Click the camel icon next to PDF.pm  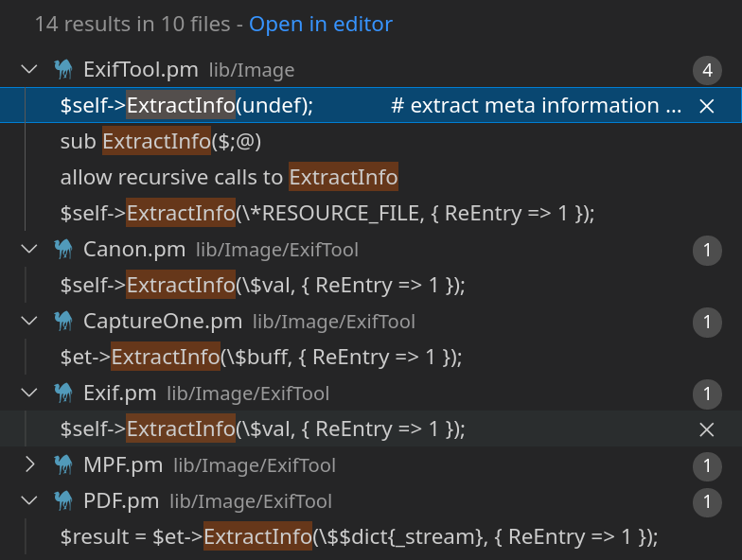(x=63, y=501)
